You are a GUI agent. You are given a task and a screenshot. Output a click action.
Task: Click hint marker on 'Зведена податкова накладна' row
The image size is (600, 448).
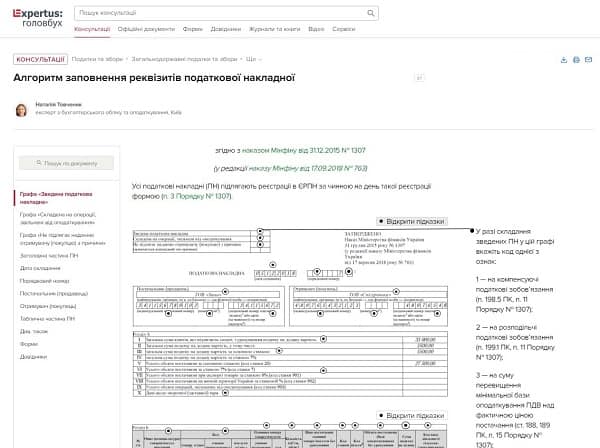pyautogui.click(x=260, y=231)
